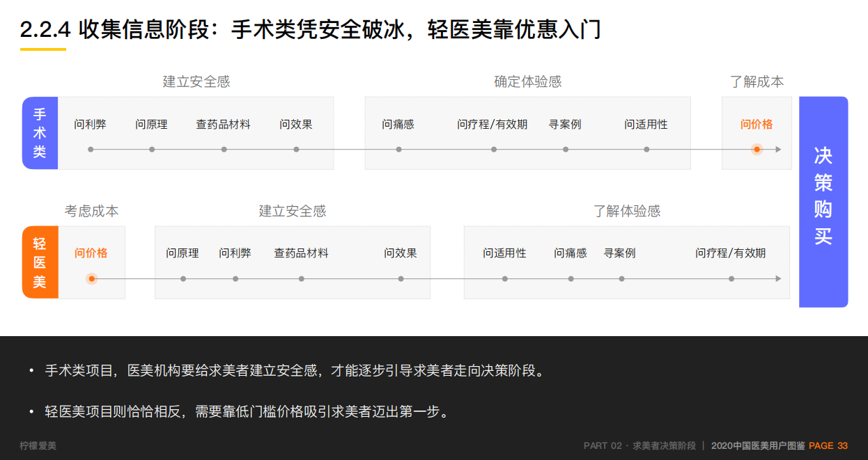Click the 2020中国医美用户图鉴 footer text
The height and width of the screenshot is (460, 868).
(x=757, y=445)
